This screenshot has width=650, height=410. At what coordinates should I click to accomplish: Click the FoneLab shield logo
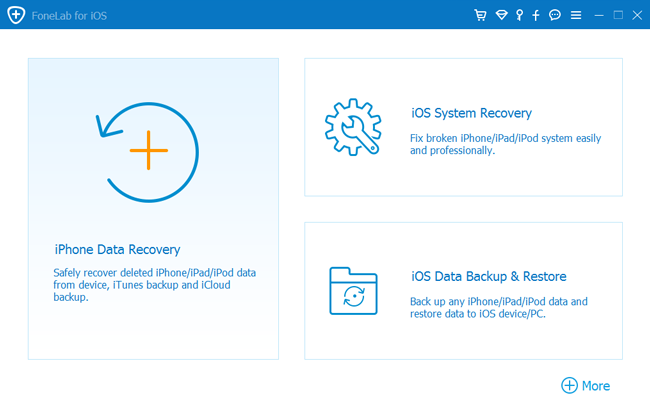(16, 15)
